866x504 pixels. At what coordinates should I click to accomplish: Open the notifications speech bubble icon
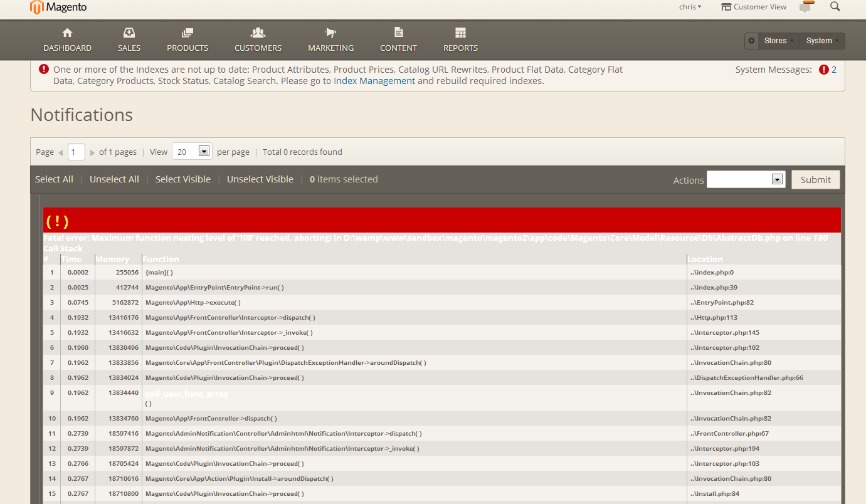click(806, 7)
